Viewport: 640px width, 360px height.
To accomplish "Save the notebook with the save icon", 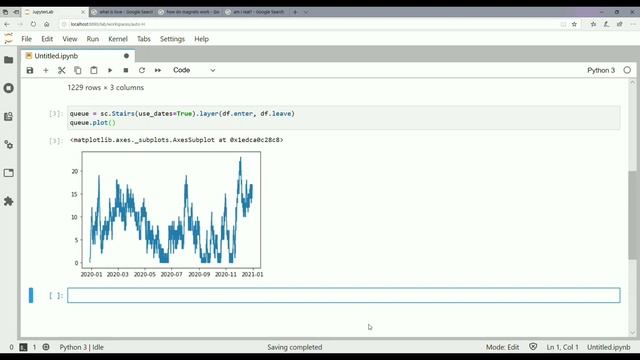I will coord(30,70).
